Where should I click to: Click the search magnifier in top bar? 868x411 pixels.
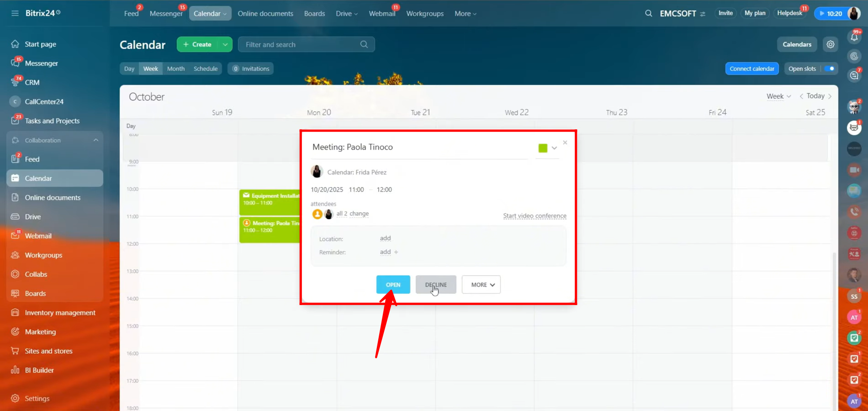point(648,13)
